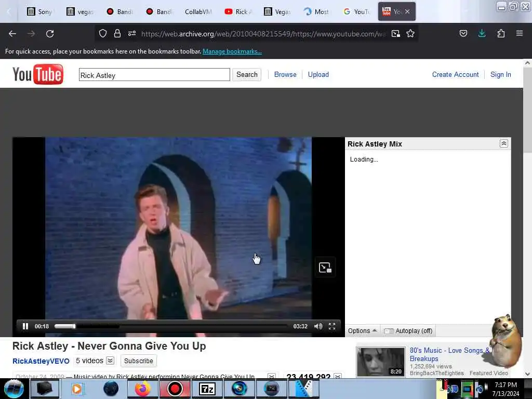This screenshot has width=532, height=399.
Task: Open the Firefox hamburger menu
Action: point(520,33)
